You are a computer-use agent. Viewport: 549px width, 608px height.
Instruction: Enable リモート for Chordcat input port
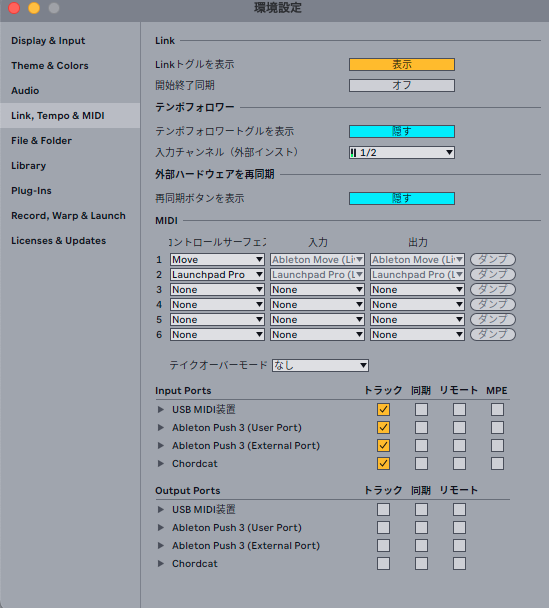pyautogui.click(x=459, y=463)
